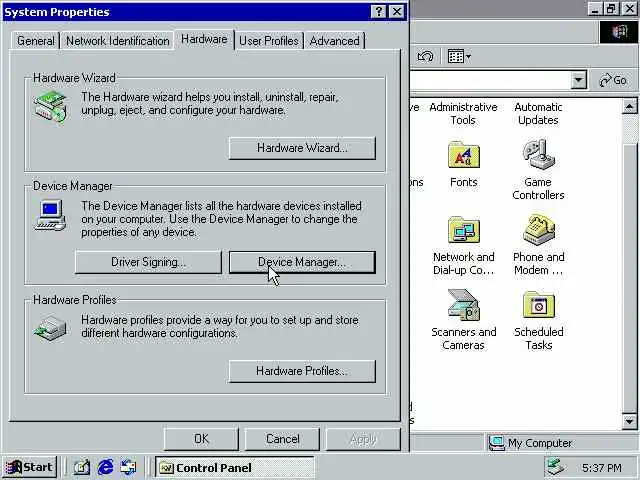Viewport: 640px width, 480px height.
Task: Click the Windows logo throbber in Control Panel
Action: [x=619, y=32]
